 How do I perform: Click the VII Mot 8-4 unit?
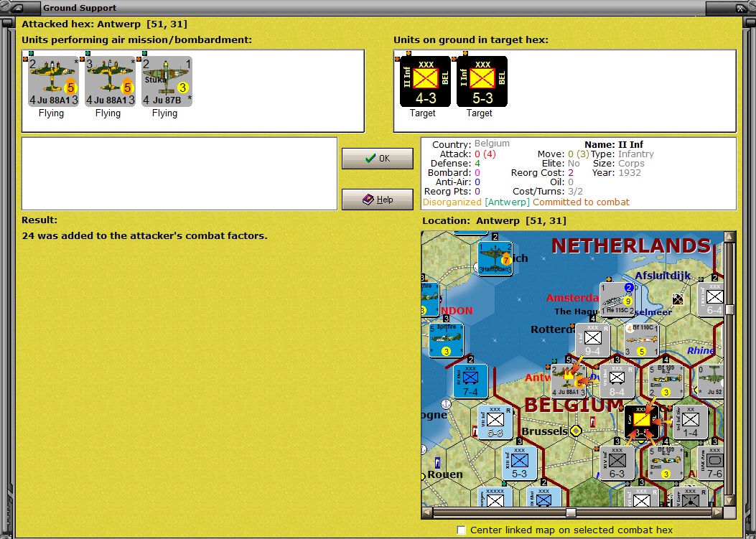pos(617,381)
